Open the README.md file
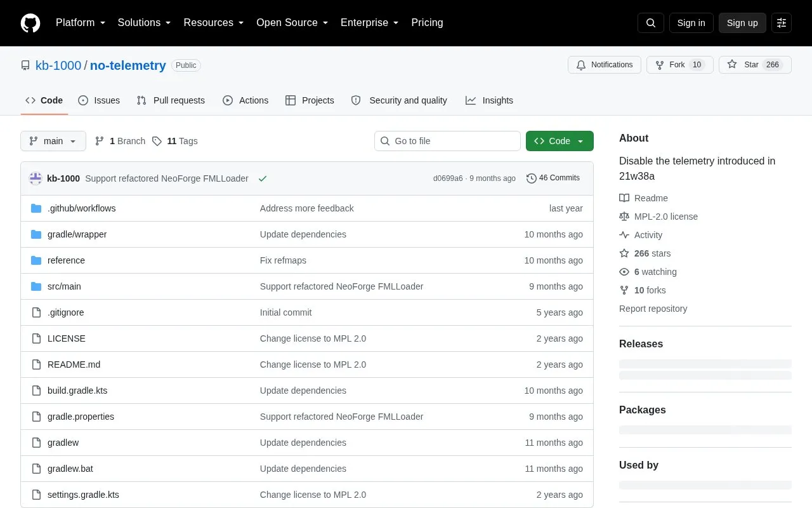812x508 pixels. 74,364
